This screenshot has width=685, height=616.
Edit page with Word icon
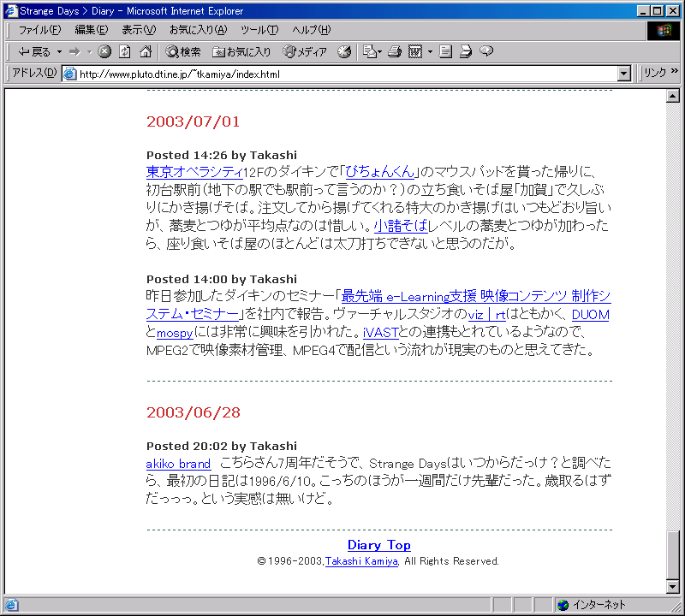(415, 52)
